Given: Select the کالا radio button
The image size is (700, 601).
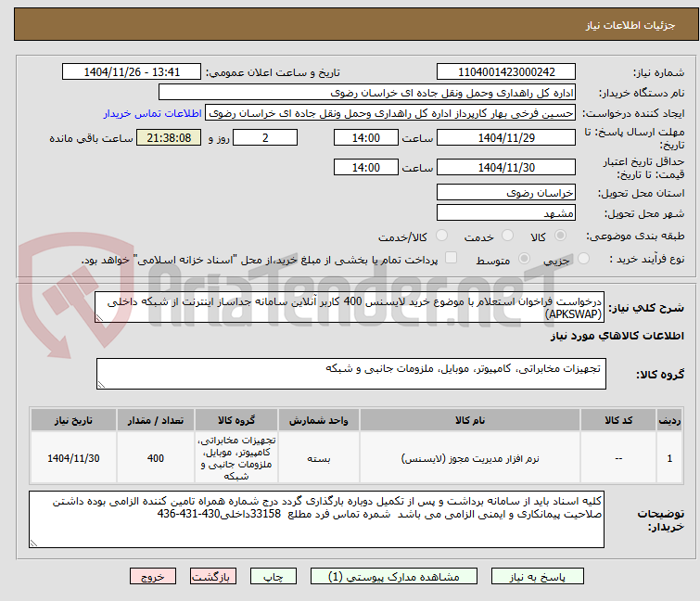Looking at the screenshot, I should pyautogui.click(x=560, y=236).
